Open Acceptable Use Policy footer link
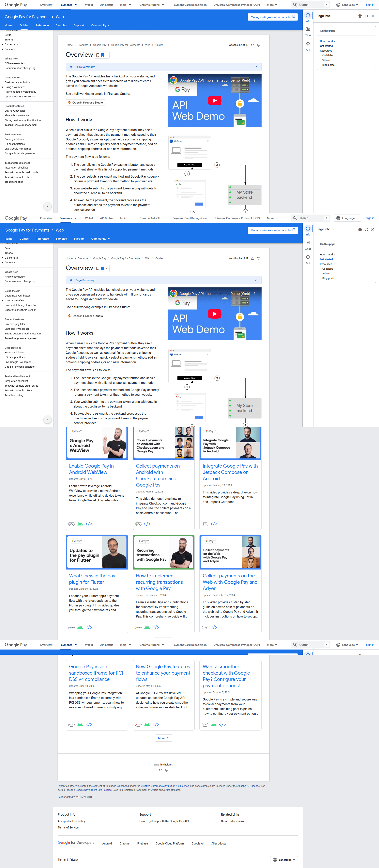The image size is (379, 868). (x=71, y=821)
